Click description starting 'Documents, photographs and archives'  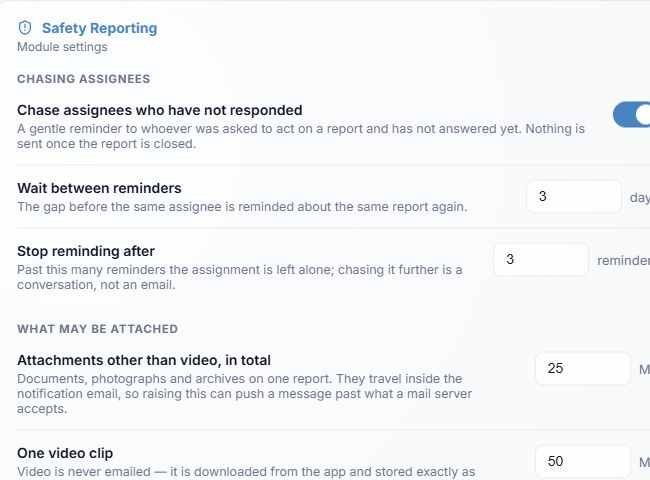pos(244,394)
